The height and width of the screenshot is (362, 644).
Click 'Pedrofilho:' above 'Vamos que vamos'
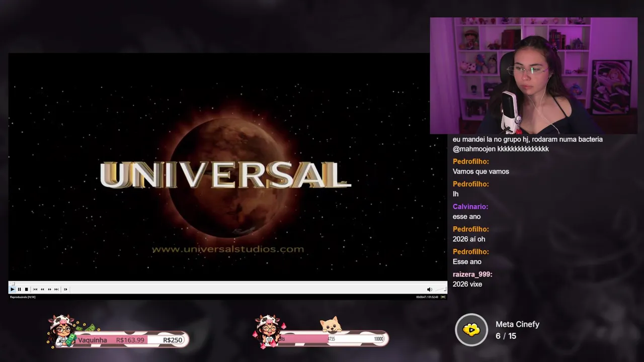[471, 161]
